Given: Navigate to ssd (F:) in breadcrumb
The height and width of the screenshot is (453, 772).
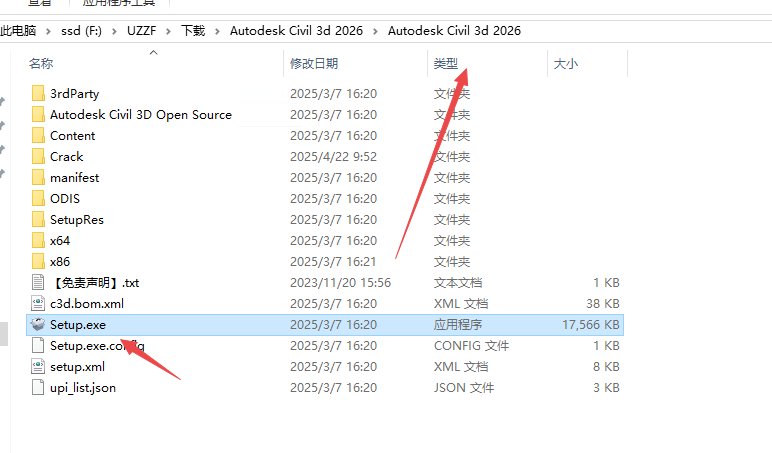Looking at the screenshot, I should (x=81, y=31).
